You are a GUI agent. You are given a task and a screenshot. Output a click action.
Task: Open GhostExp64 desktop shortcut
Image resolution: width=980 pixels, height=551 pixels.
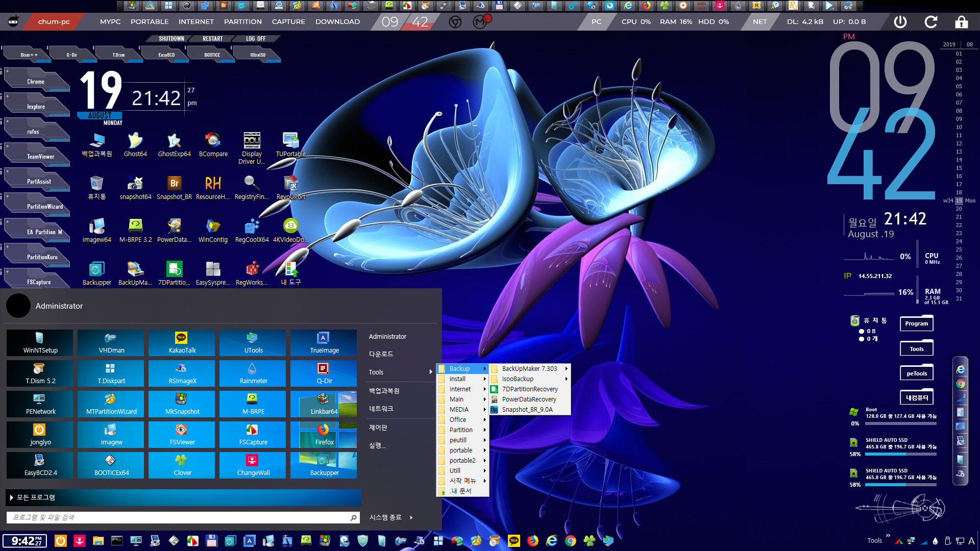[x=174, y=144]
